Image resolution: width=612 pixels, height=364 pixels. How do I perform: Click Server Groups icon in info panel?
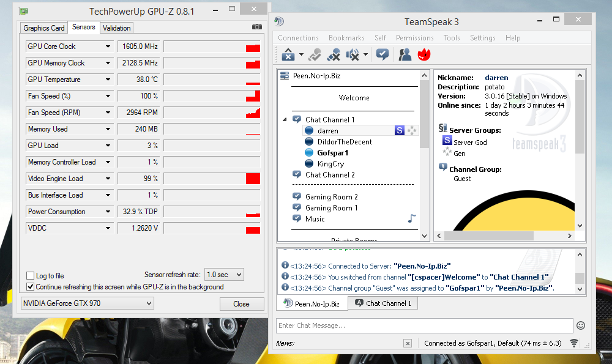[442, 128]
